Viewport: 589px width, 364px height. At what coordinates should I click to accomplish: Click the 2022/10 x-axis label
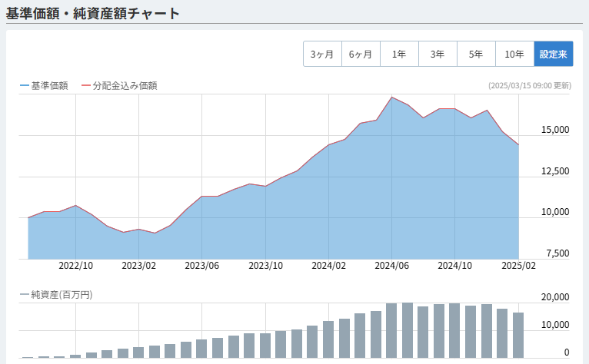(76, 266)
